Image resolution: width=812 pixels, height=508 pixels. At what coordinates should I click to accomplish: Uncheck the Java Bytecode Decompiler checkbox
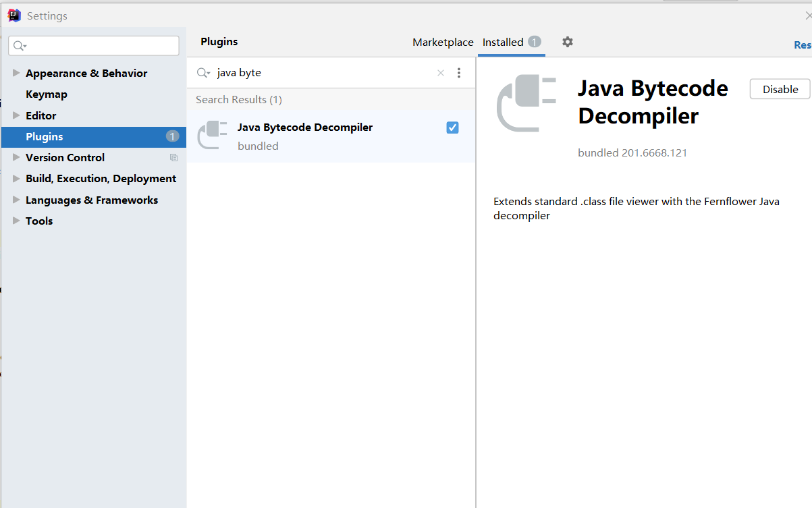click(x=452, y=128)
